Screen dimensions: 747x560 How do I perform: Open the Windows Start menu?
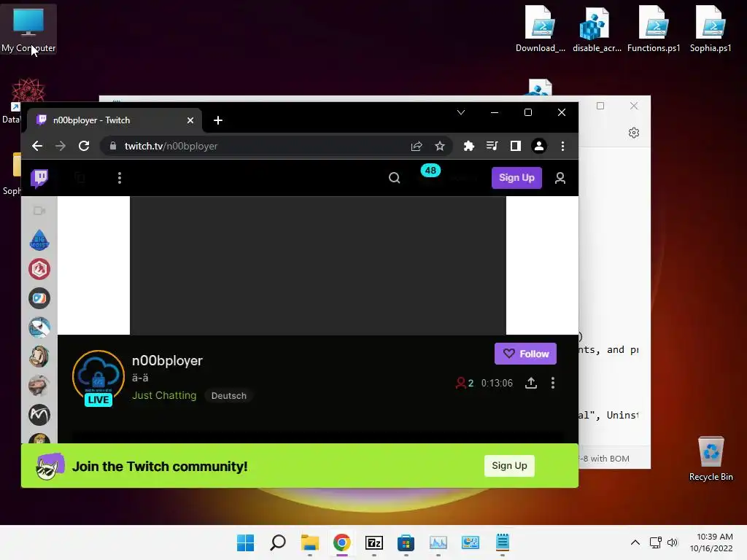[245, 542]
